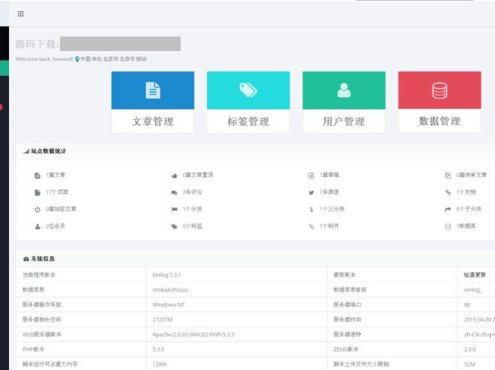The image size is (495, 370).
Task: Open the 数据管理 red card
Action: [439, 102]
